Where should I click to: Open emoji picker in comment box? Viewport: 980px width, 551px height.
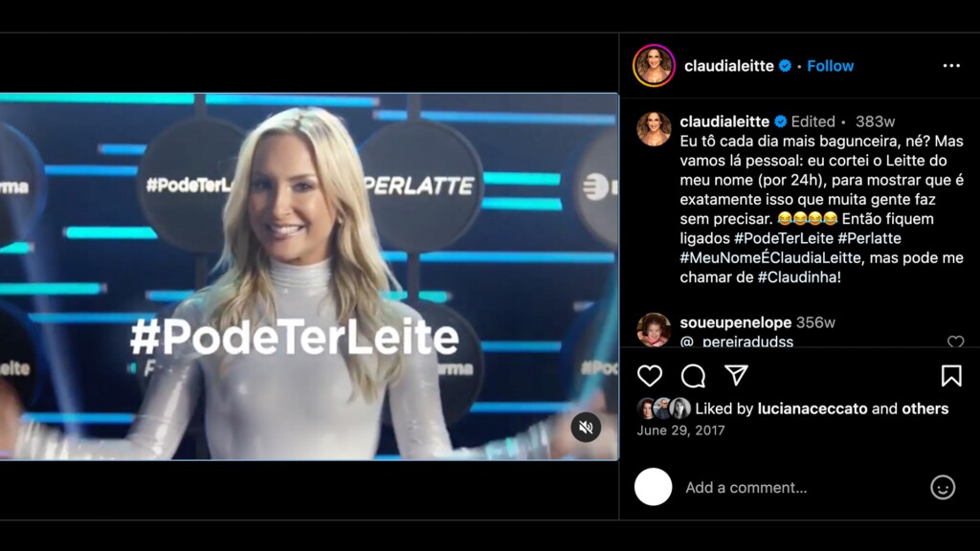click(x=943, y=487)
